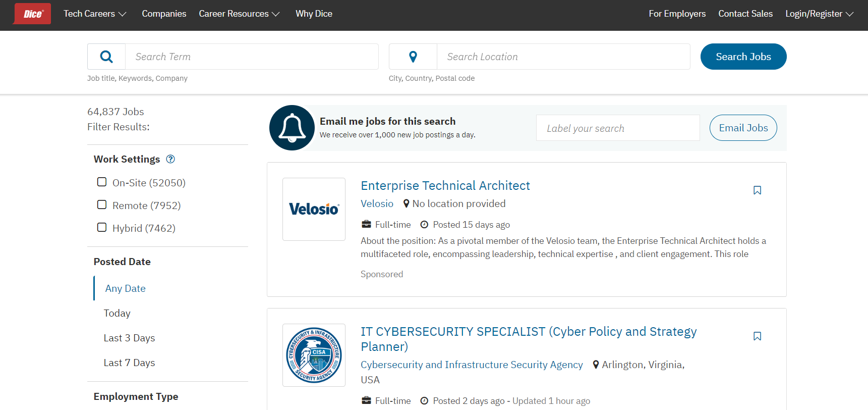Click the Sponsored label
The image size is (868, 410).
(x=382, y=274)
